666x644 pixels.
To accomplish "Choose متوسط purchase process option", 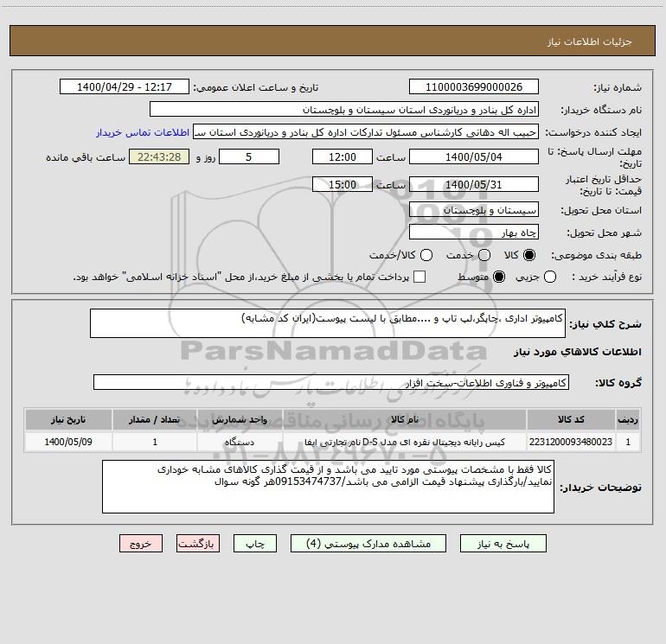I will pos(499,277).
